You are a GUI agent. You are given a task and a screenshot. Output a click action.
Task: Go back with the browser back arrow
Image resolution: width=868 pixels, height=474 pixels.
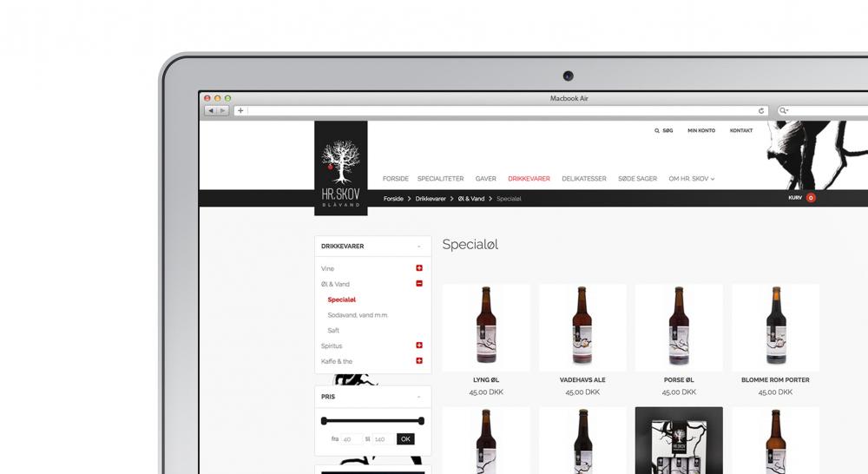click(211, 110)
